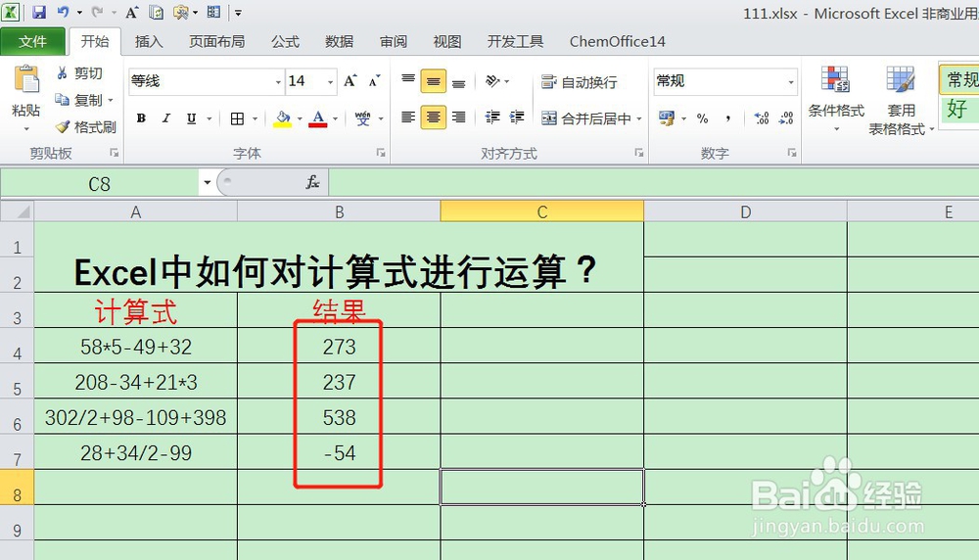The width and height of the screenshot is (979, 560).
Task: Switch to the 公式 Formulas tab
Action: 285,41
